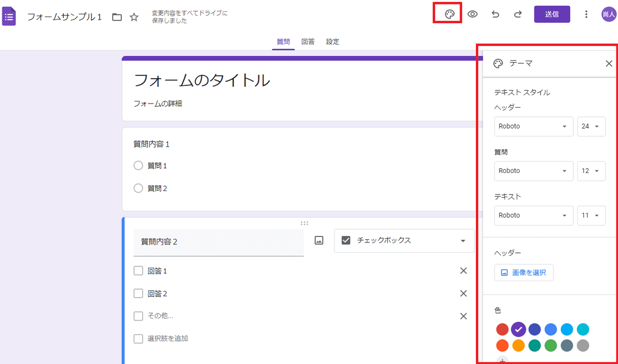Select the blue theme color
The height and width of the screenshot is (364, 618).
point(551,329)
